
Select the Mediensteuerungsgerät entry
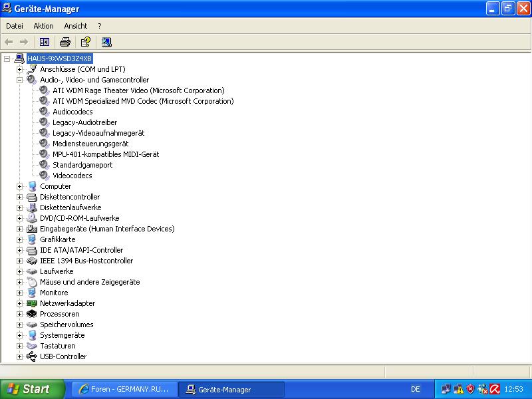tap(90, 144)
